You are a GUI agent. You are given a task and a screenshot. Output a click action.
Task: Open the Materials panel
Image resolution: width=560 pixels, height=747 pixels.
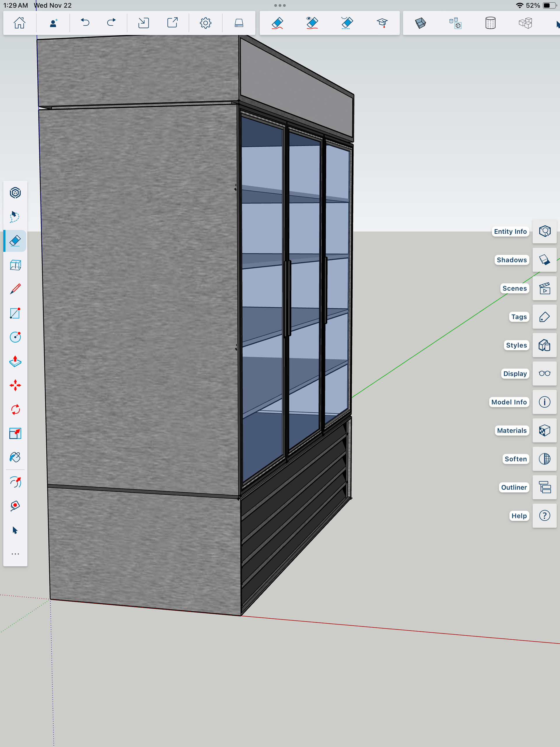point(545,431)
